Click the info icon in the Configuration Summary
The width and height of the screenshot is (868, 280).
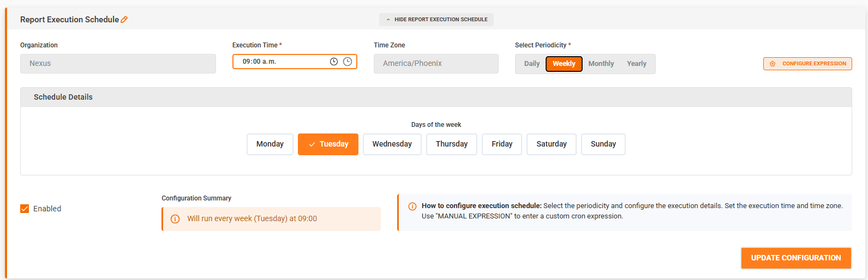tap(175, 219)
